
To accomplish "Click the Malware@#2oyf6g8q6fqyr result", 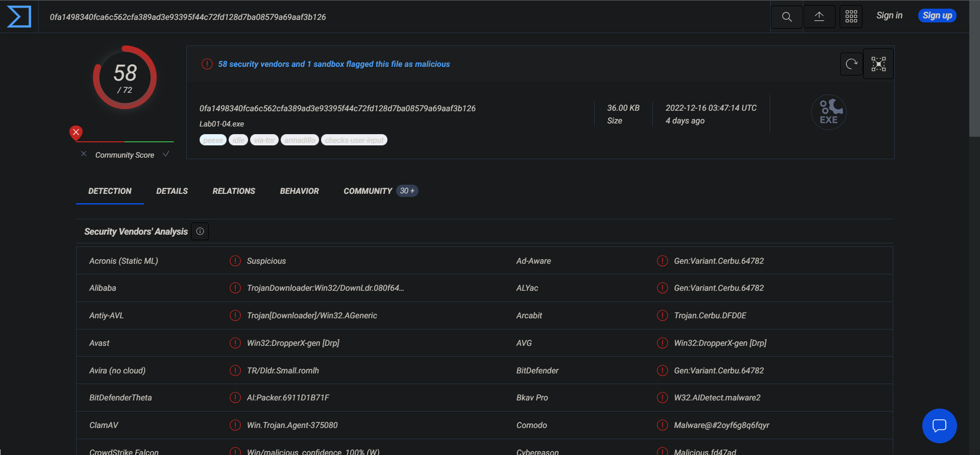I will tap(721, 425).
